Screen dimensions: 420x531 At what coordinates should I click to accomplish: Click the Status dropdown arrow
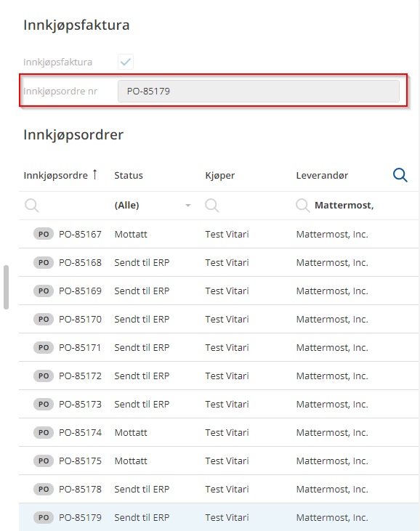pos(188,206)
